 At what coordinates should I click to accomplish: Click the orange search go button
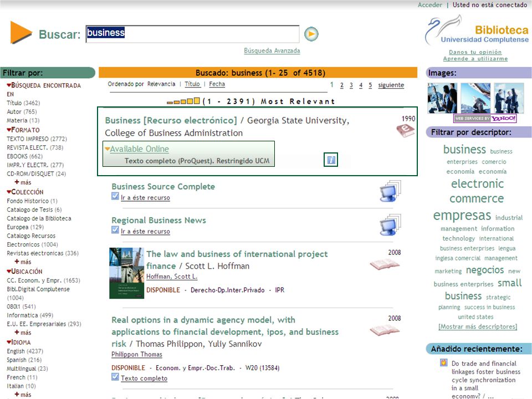(x=311, y=34)
